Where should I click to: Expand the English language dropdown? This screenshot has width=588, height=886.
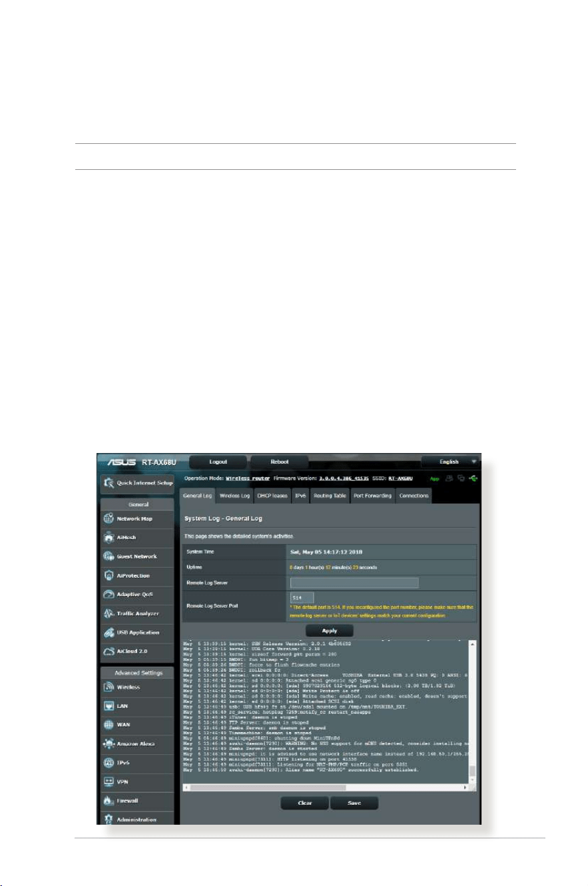tap(451, 461)
